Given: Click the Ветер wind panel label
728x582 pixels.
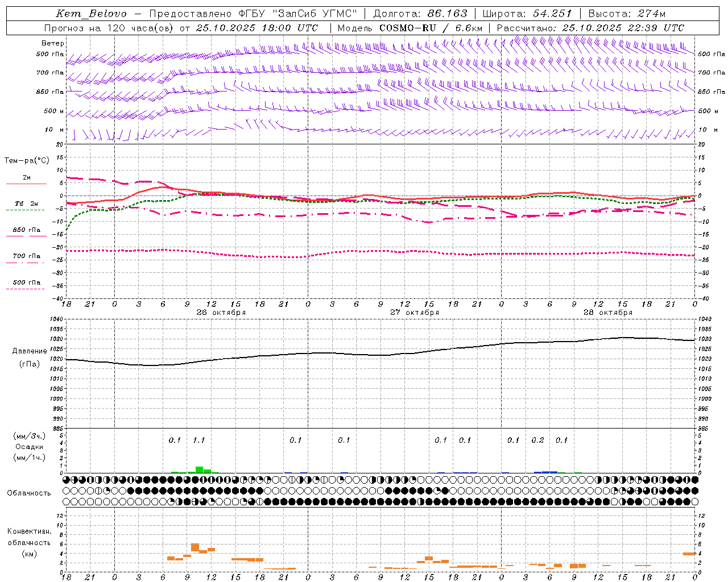Looking at the screenshot, I should tap(53, 43).
